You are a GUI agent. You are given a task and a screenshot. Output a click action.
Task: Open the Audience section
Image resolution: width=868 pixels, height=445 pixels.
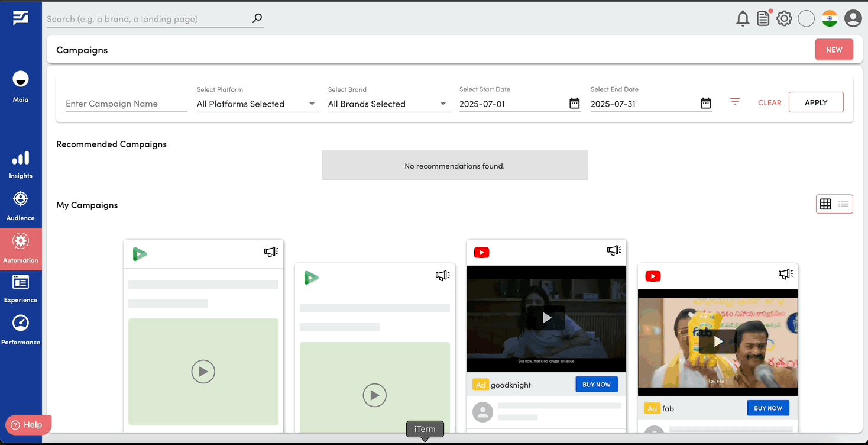tap(21, 206)
